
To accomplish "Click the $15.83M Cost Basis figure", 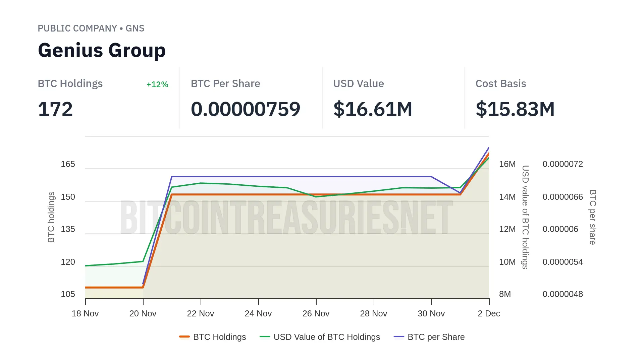I will (515, 109).
